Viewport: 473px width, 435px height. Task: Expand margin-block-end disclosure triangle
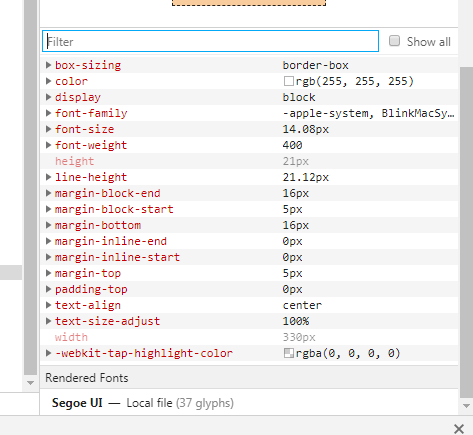tap(48, 193)
